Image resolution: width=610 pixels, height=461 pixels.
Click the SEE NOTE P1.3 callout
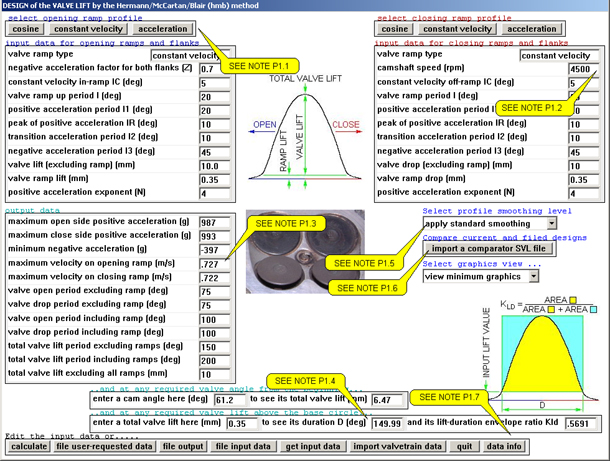click(x=286, y=224)
